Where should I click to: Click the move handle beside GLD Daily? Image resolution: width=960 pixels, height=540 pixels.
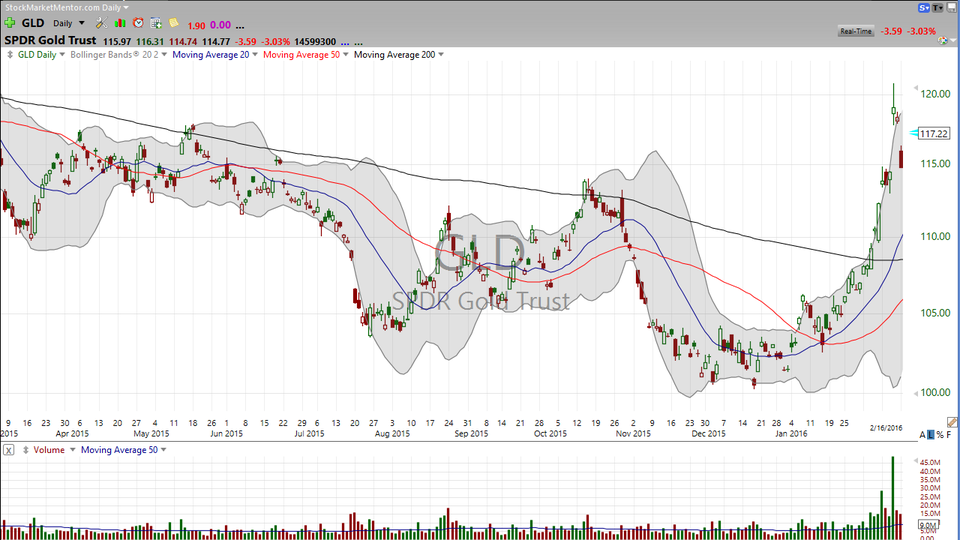coord(10,54)
